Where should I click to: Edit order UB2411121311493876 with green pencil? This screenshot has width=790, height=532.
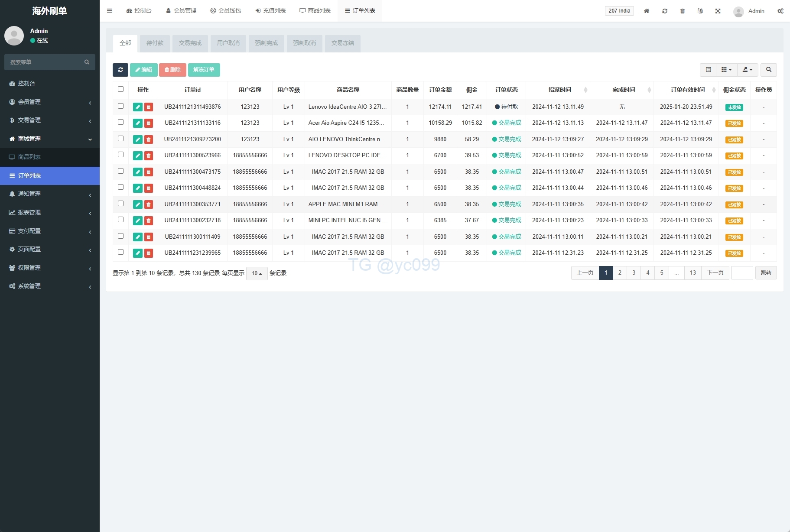[x=138, y=107]
